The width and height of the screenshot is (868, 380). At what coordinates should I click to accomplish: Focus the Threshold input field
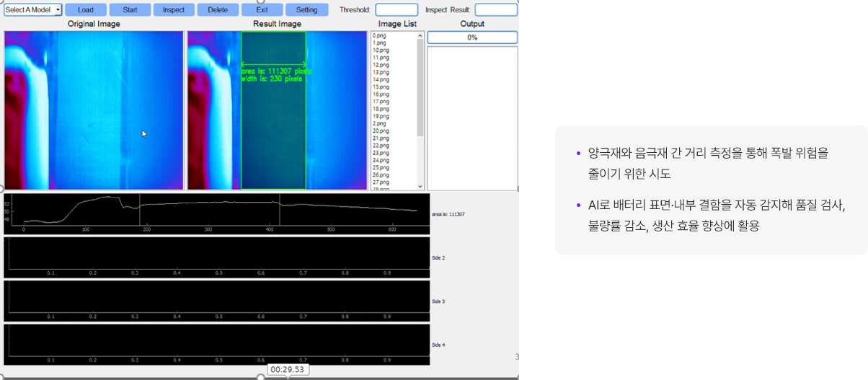(x=397, y=10)
